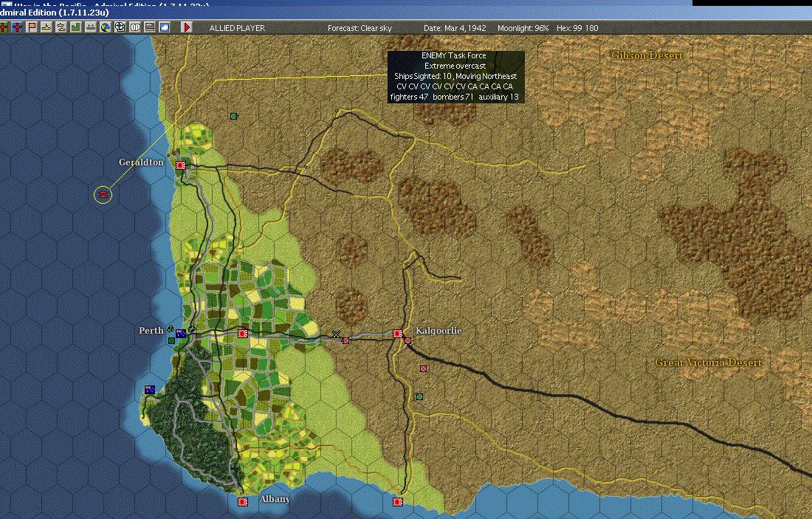Click the red plane on green background toolbar icon

3,27
